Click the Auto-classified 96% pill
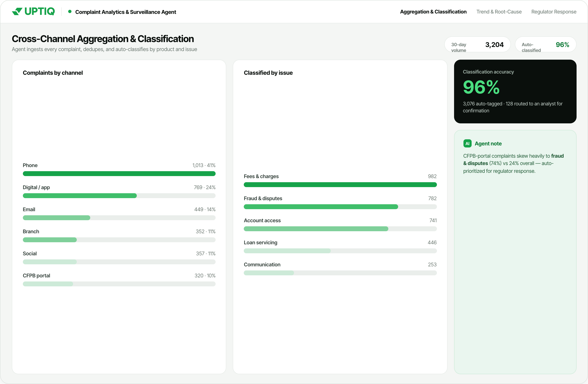 coord(546,45)
